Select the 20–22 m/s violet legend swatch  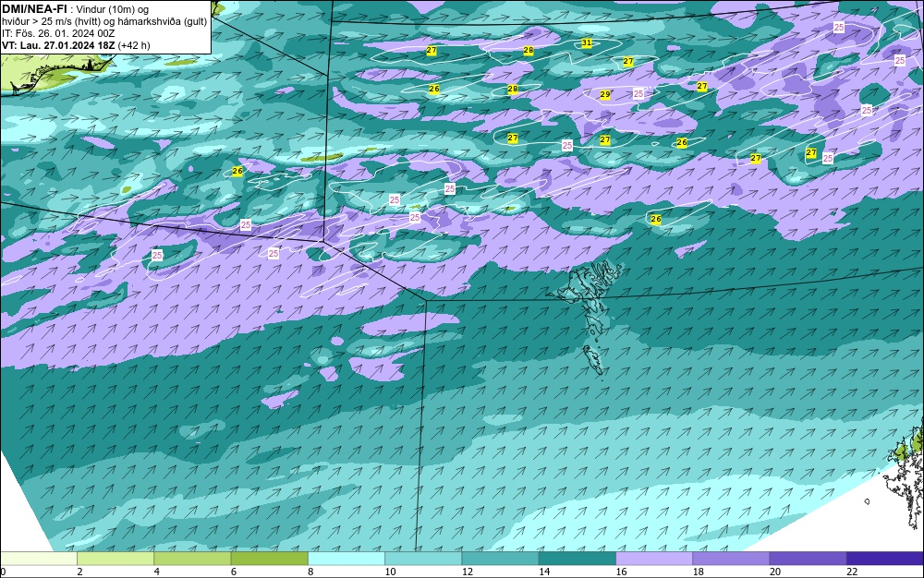point(808,558)
